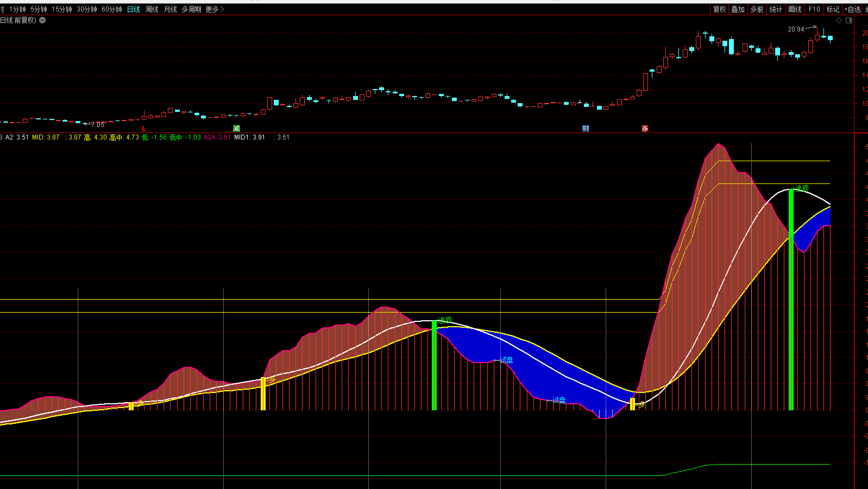This screenshot has height=489, width=868.
Task: Toggle the 叠加 overlay option
Action: click(x=738, y=9)
